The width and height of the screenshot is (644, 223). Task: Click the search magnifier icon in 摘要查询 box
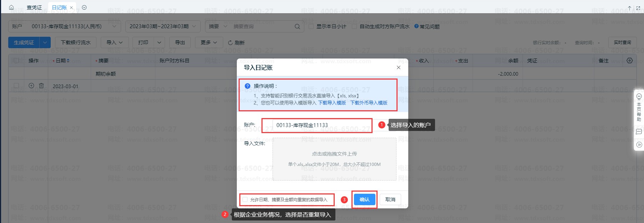pyautogui.click(x=297, y=26)
